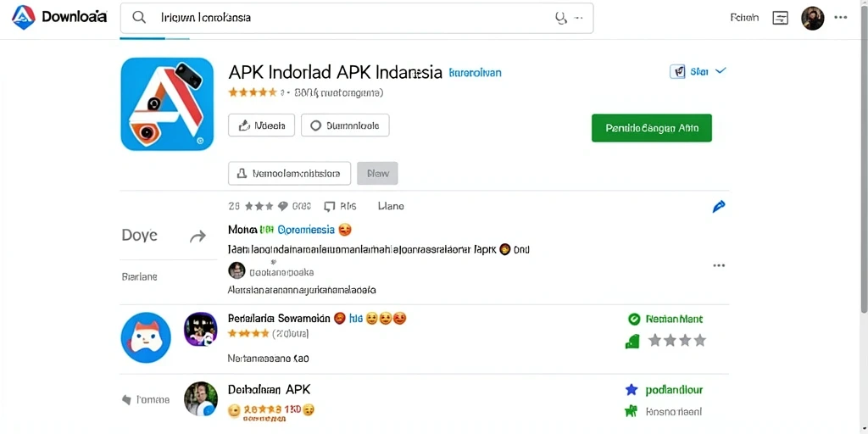Click the heart-eyes emoji in first review title
Viewport: 868px width, 434px height.
[x=346, y=229]
